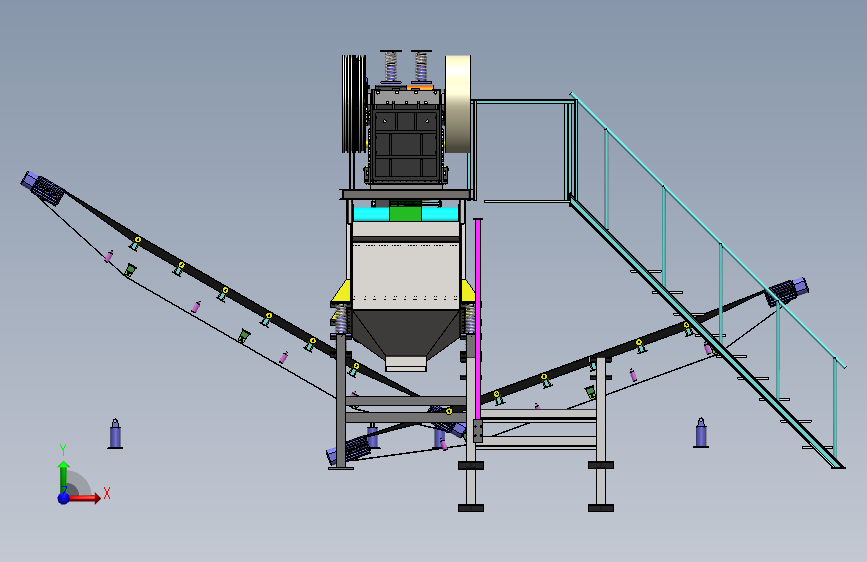867x562 pixels.
Task: Select the cyan block right of the green block
Action: pos(440,214)
